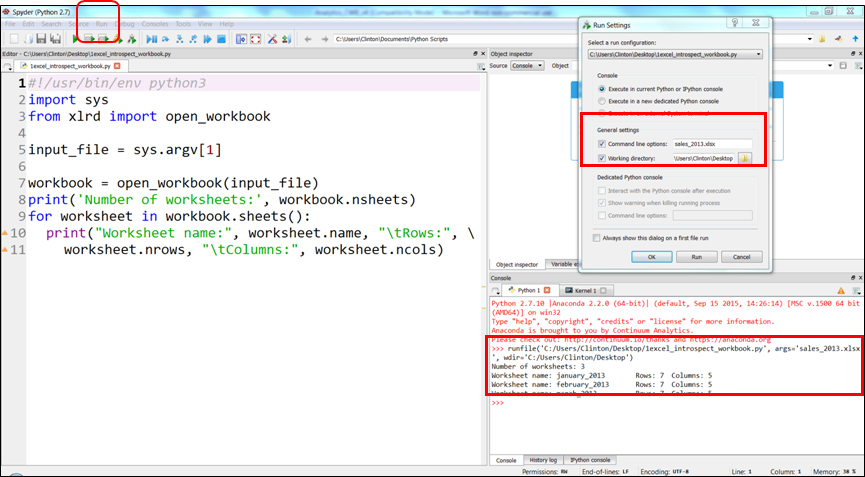The width and height of the screenshot is (865, 477).
Task: Click the Maximize current pane icon
Action: pyautogui.click(x=241, y=39)
